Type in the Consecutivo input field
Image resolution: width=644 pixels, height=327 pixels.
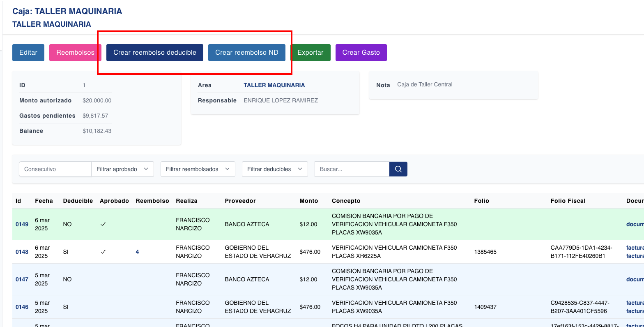[55, 169]
